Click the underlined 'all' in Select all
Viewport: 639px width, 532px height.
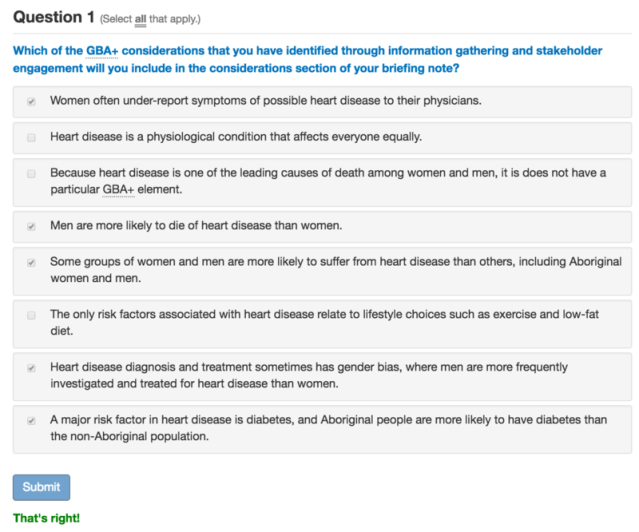tap(140, 20)
